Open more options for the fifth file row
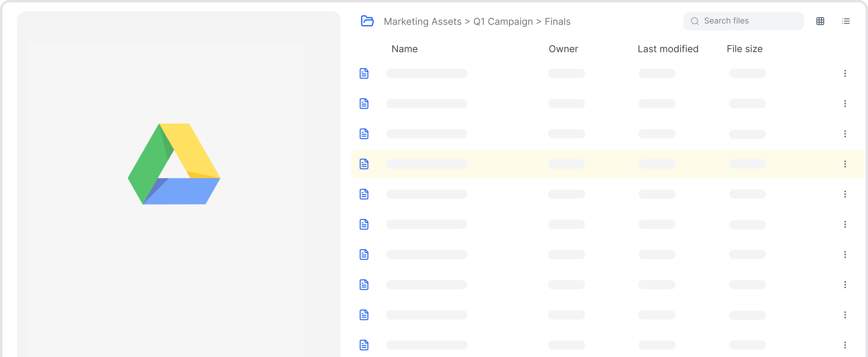 tap(845, 194)
